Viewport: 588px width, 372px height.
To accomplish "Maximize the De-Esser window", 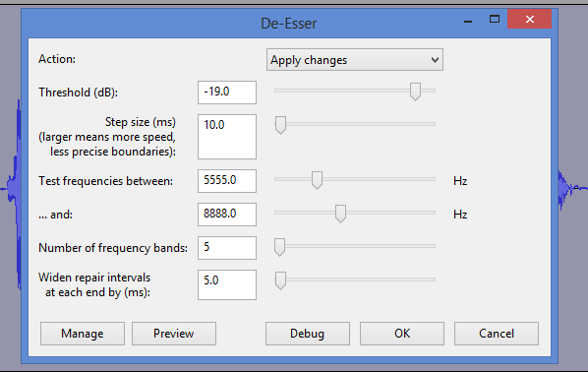I will click(495, 19).
